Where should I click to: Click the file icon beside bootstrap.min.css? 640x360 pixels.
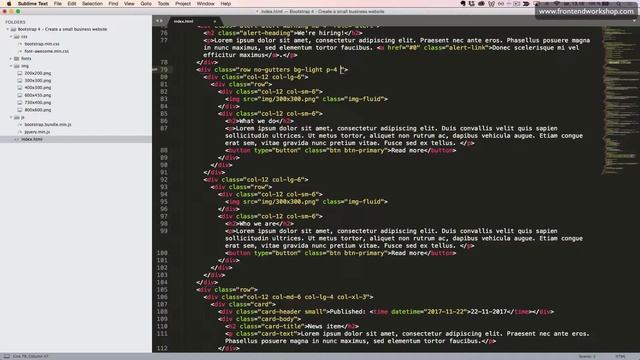(x=20, y=44)
